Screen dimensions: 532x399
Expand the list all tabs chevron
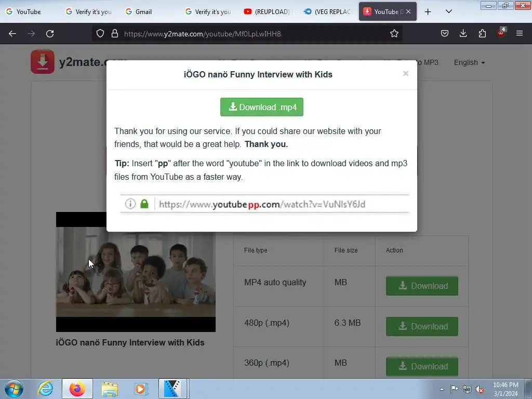(x=448, y=12)
